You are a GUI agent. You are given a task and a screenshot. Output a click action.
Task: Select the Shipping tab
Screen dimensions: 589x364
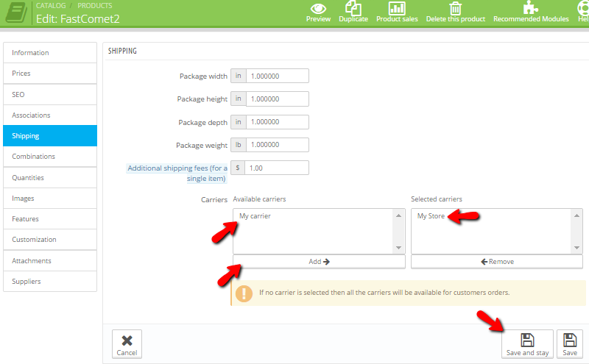click(50, 136)
